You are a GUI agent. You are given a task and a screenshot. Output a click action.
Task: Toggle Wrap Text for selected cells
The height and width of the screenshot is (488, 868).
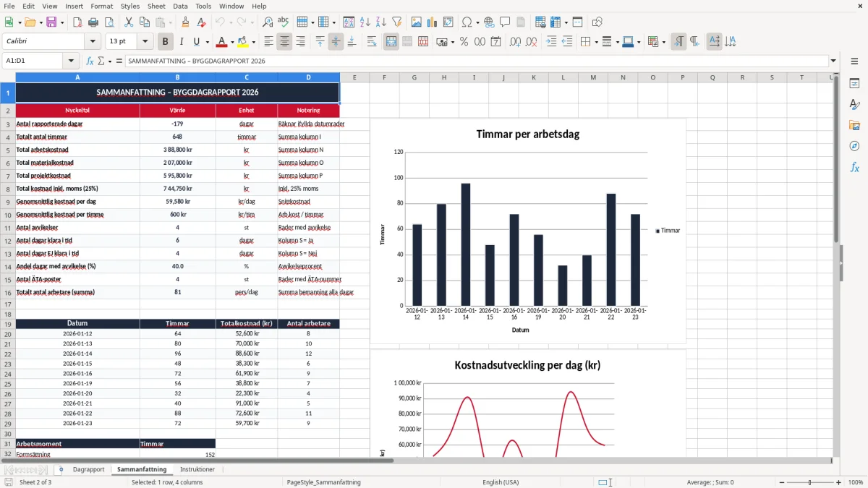click(x=372, y=42)
